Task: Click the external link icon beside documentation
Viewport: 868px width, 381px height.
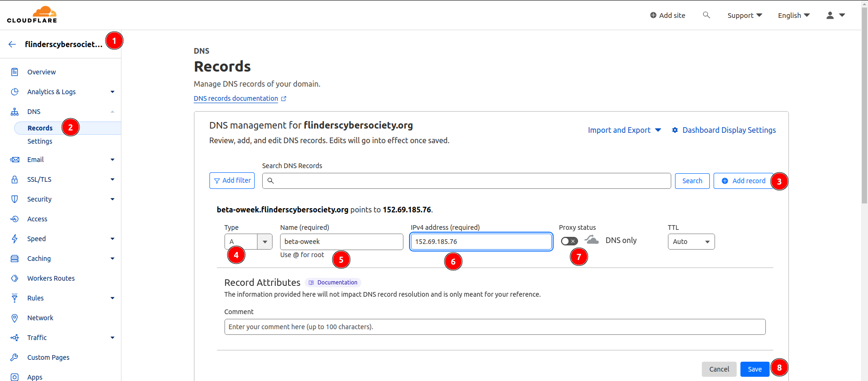Action: 284,98
